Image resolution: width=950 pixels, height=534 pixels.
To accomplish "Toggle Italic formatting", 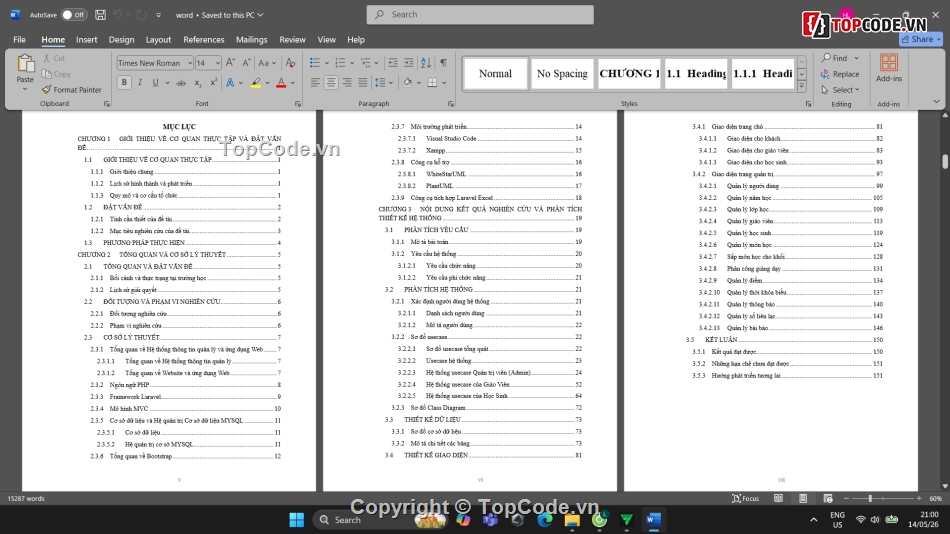I will [140, 82].
